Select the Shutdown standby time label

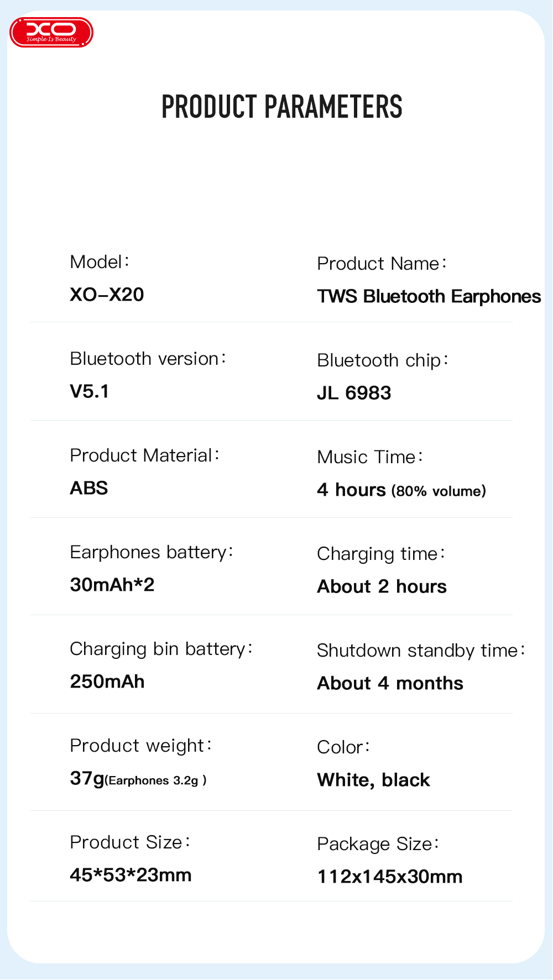[421, 651]
